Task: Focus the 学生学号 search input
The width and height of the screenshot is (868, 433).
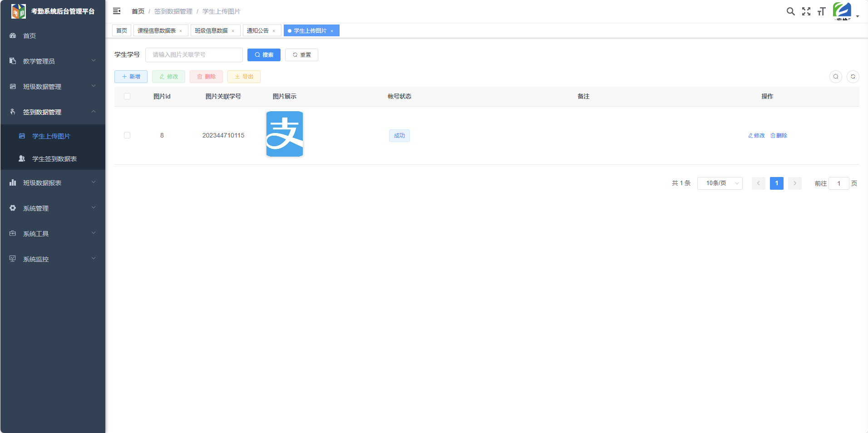Action: pyautogui.click(x=194, y=55)
